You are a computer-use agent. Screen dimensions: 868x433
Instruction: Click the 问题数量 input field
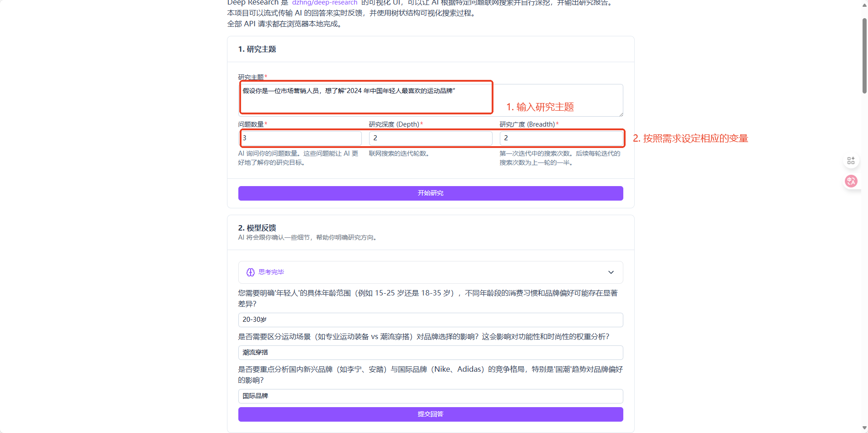[301, 138]
